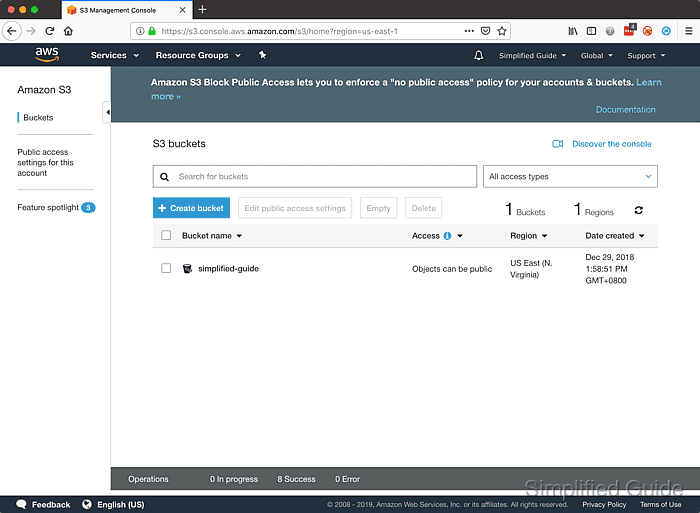Click the AWS logo home icon
The width and height of the screenshot is (700, 513).
[x=47, y=54]
